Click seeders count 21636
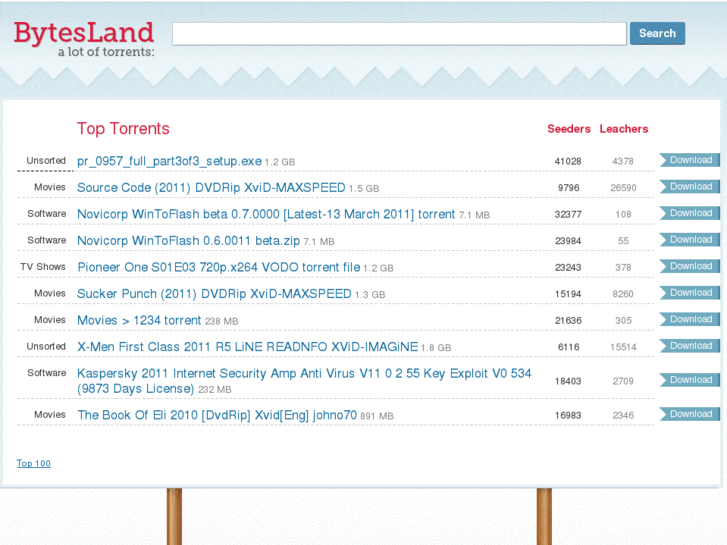 pyautogui.click(x=568, y=320)
